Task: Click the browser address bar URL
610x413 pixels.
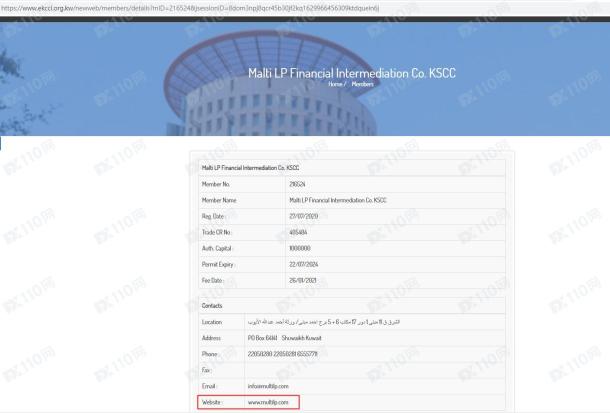Action: click(x=190, y=8)
